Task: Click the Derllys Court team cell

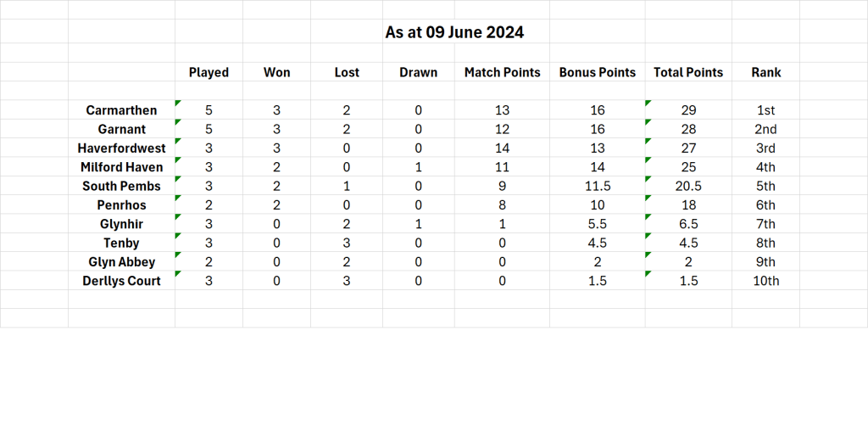Action: [x=121, y=281]
